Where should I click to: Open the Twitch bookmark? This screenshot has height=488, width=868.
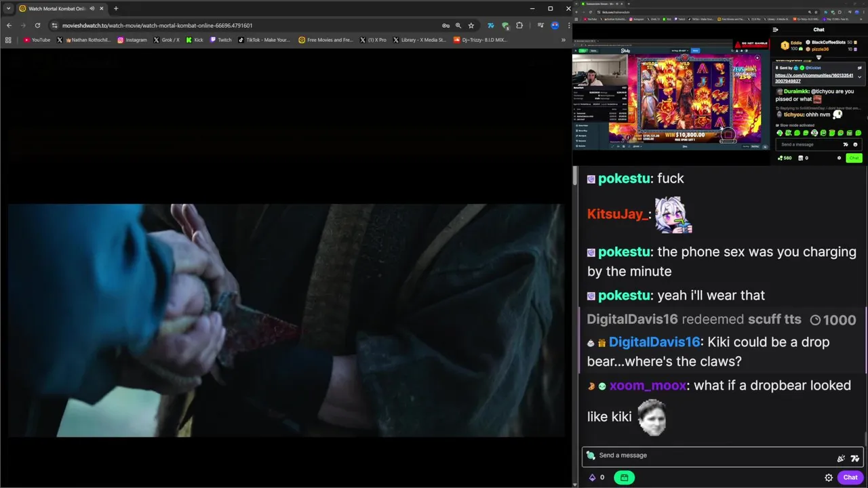(220, 40)
